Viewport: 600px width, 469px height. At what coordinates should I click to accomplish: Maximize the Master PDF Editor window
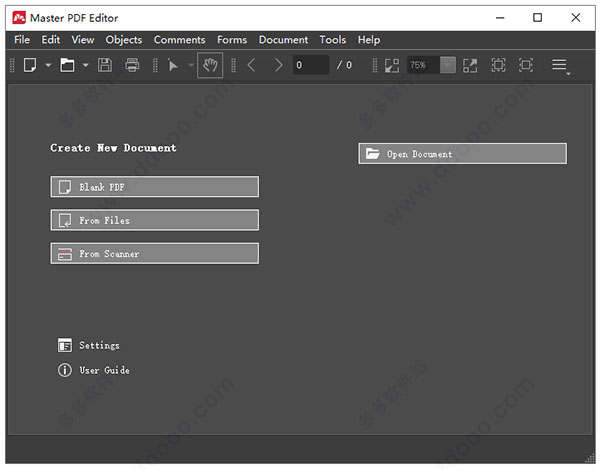[537, 18]
